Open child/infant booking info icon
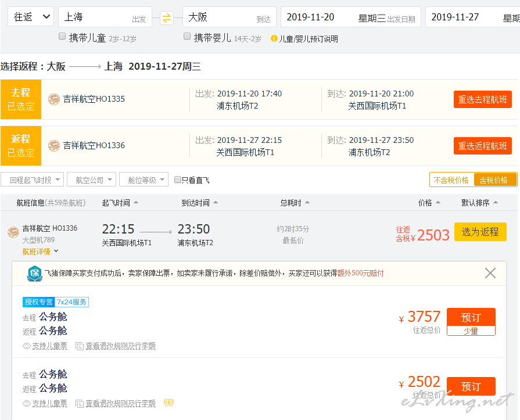Screen dimensions: 520x420 click(x=274, y=39)
